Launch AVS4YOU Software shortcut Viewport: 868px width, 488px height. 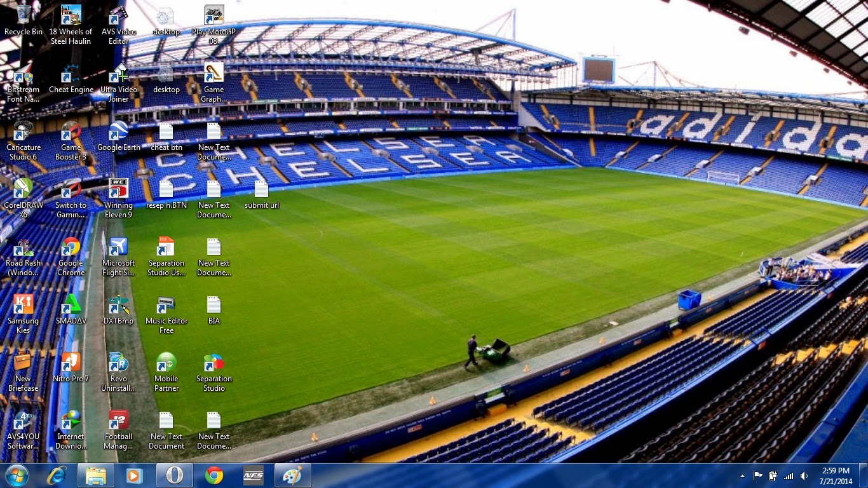click(24, 430)
